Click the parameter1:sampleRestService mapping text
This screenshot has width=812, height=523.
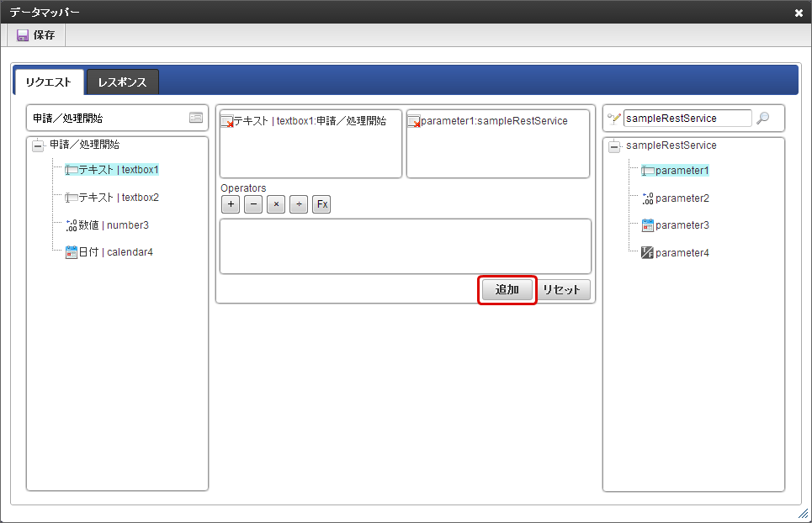tap(494, 121)
